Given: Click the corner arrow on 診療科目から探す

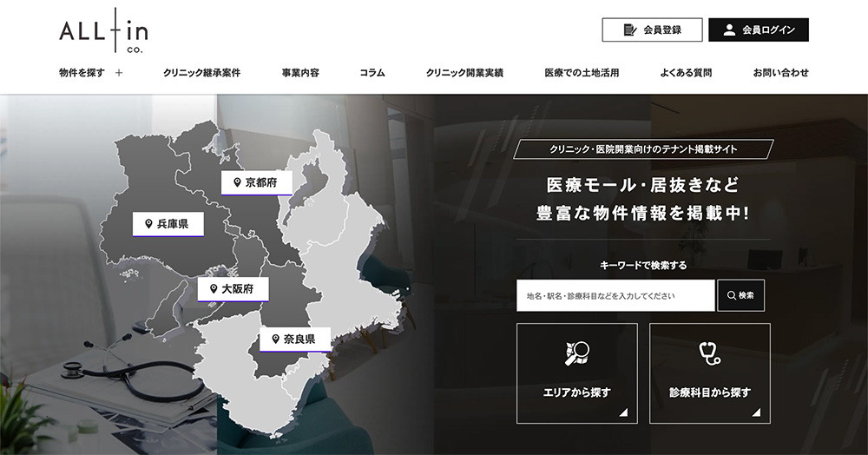Looking at the screenshot, I should (x=757, y=412).
